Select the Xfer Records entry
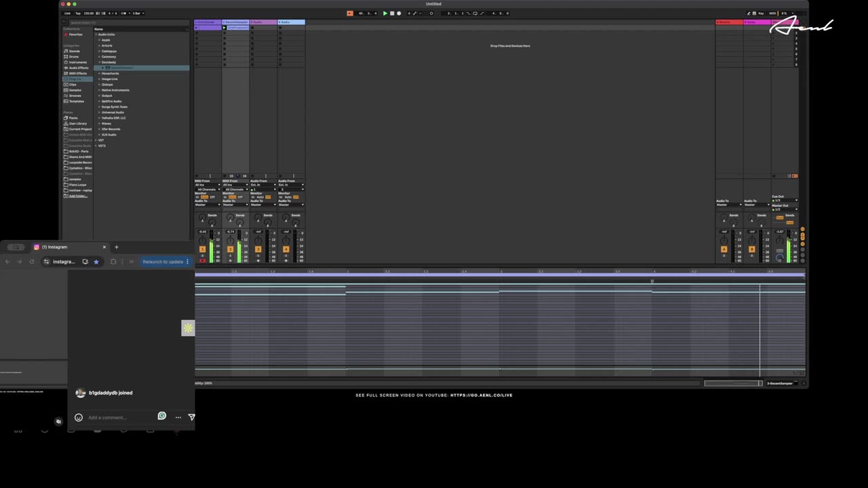 click(x=111, y=129)
